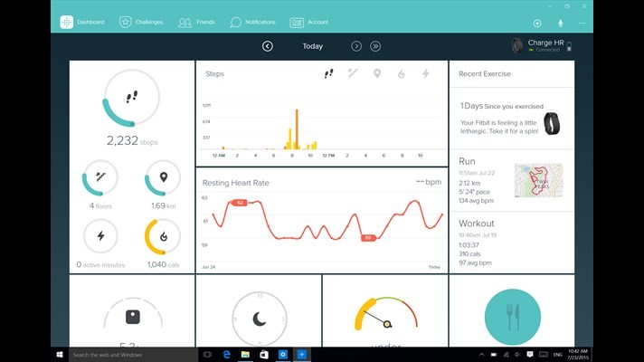Open the Dashboard tab
This screenshot has width=644, height=362.
[x=82, y=22]
